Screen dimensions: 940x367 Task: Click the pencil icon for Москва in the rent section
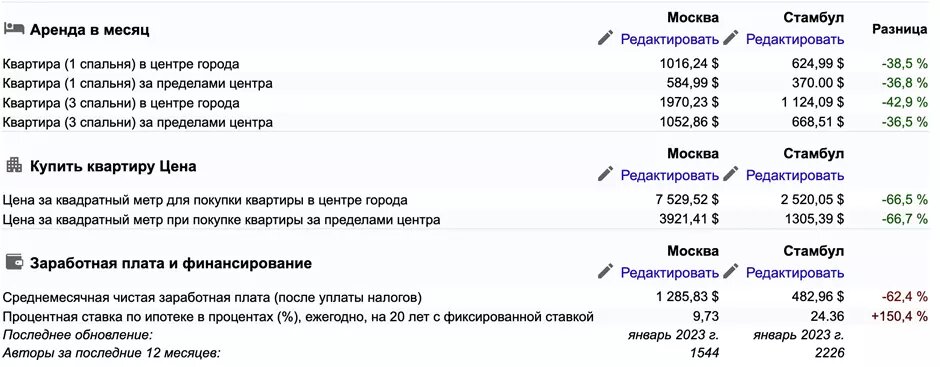point(606,39)
